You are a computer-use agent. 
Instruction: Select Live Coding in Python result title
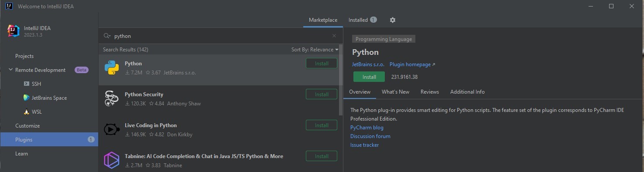pyautogui.click(x=151, y=125)
